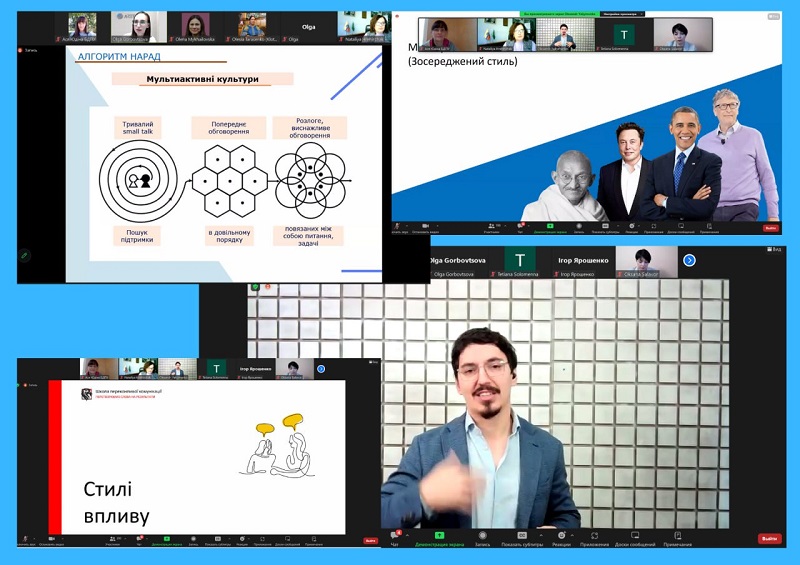Open Apps (Приложения) in the presenter video window

pyautogui.click(x=594, y=538)
